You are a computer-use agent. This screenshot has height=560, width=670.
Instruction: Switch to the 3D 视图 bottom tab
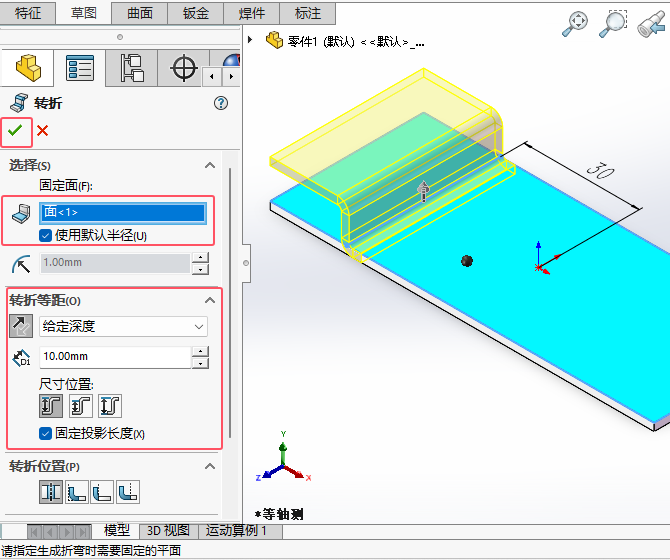(x=168, y=531)
